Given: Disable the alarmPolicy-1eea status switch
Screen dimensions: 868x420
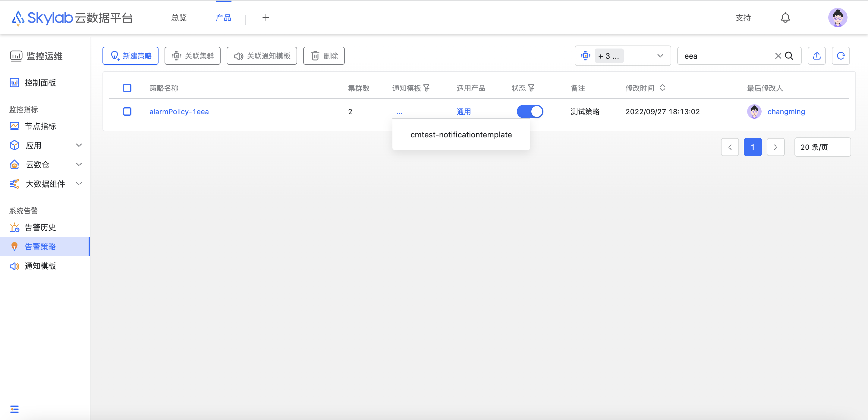Looking at the screenshot, I should coord(530,111).
